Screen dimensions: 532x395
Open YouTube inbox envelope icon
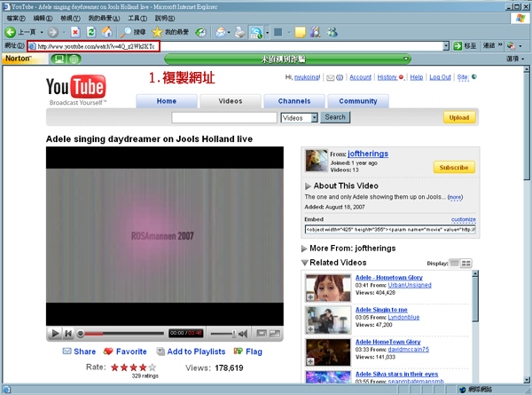pos(330,78)
